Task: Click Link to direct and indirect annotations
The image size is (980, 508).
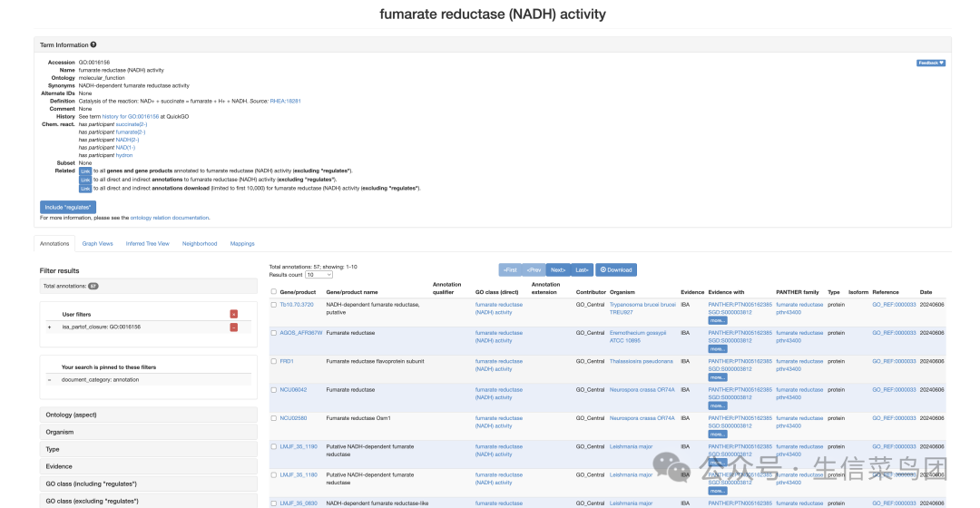Action: pyautogui.click(x=85, y=180)
